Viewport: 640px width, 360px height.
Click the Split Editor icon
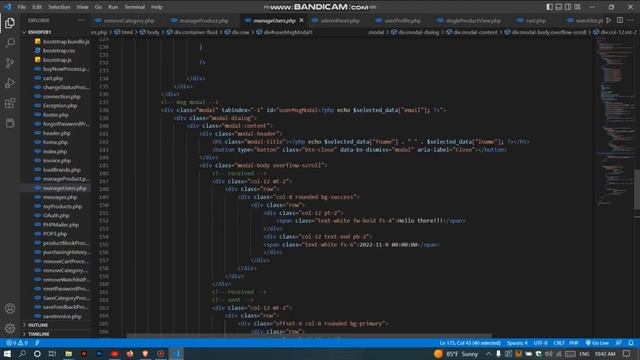620,20
